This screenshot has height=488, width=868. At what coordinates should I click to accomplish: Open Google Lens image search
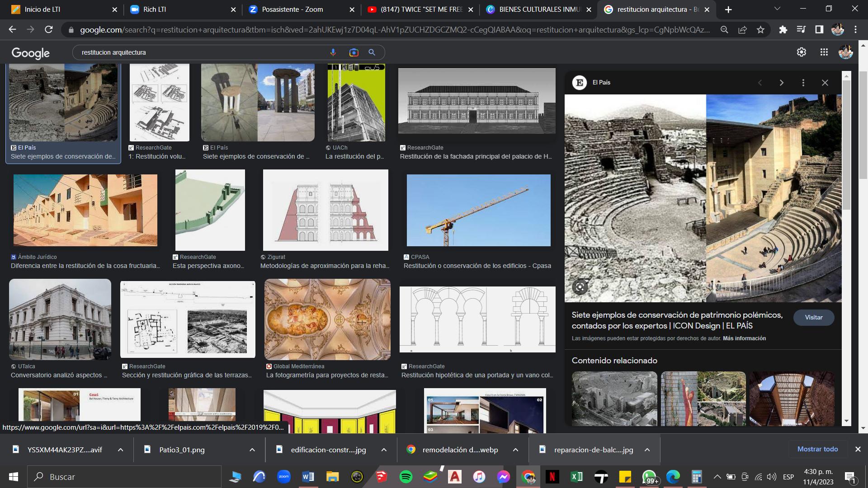coord(354,52)
